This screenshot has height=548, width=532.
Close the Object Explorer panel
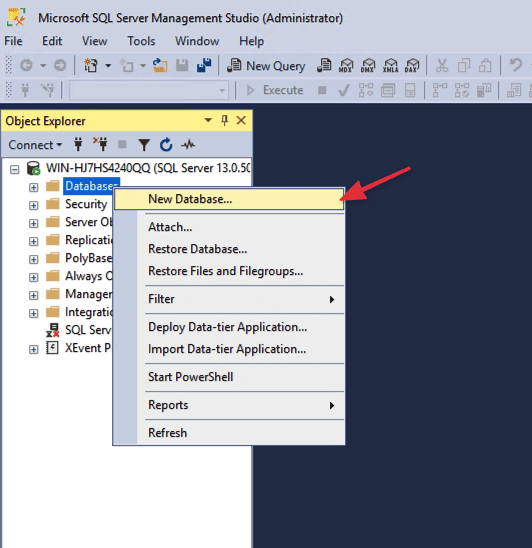[241, 121]
